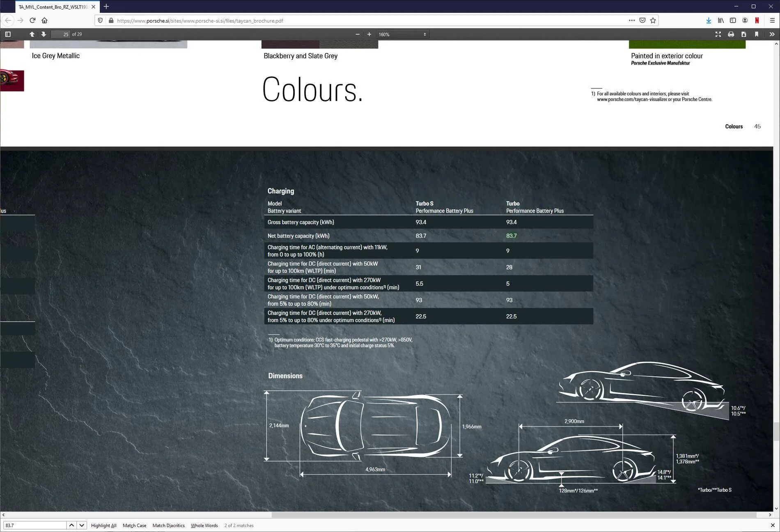Open Firefox downloads panel
Screen dimensions: 780x532
[x=709, y=20]
